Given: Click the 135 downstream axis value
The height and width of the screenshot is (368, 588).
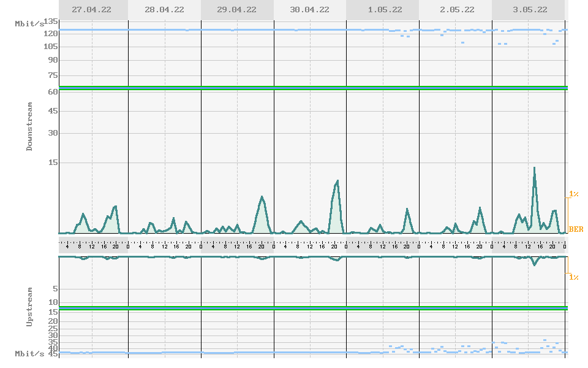Looking at the screenshot, I should [51, 21].
